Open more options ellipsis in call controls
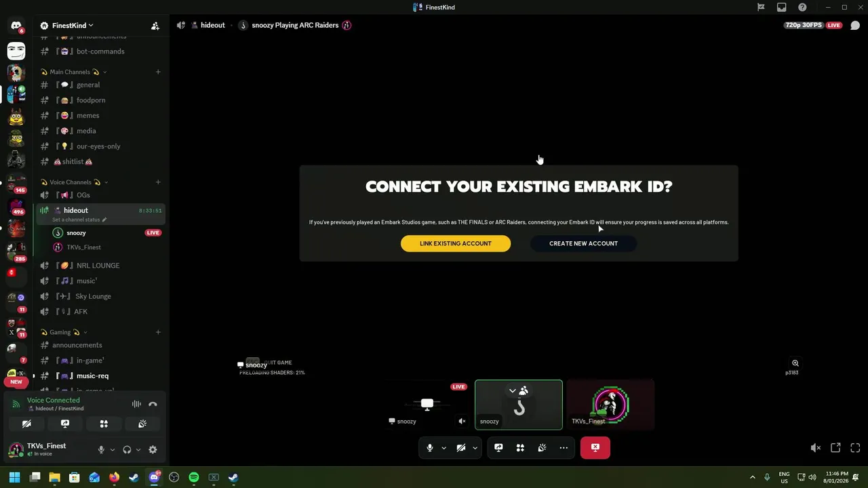868x488 pixels. (564, 447)
